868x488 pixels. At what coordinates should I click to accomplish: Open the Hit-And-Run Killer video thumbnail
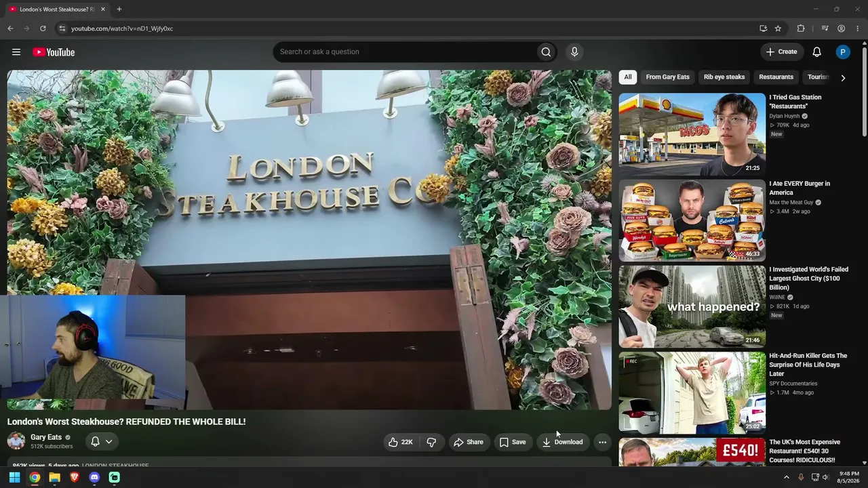point(692,392)
